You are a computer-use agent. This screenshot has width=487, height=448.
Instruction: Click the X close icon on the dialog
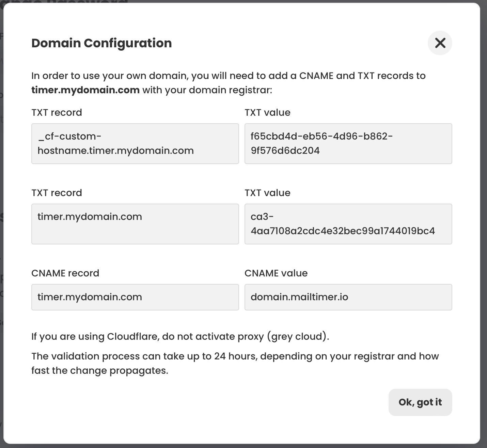[440, 43]
